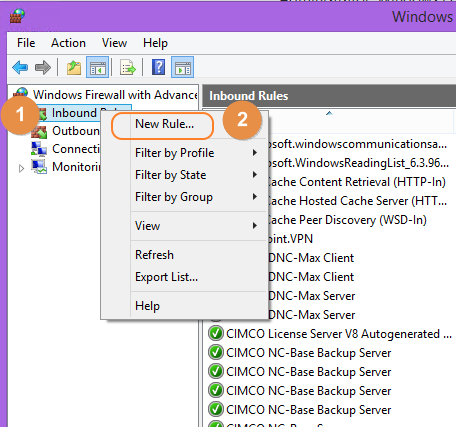Click the Outbound Rules brick wall icon
The width and height of the screenshot is (456, 427).
pyautogui.click(x=39, y=131)
